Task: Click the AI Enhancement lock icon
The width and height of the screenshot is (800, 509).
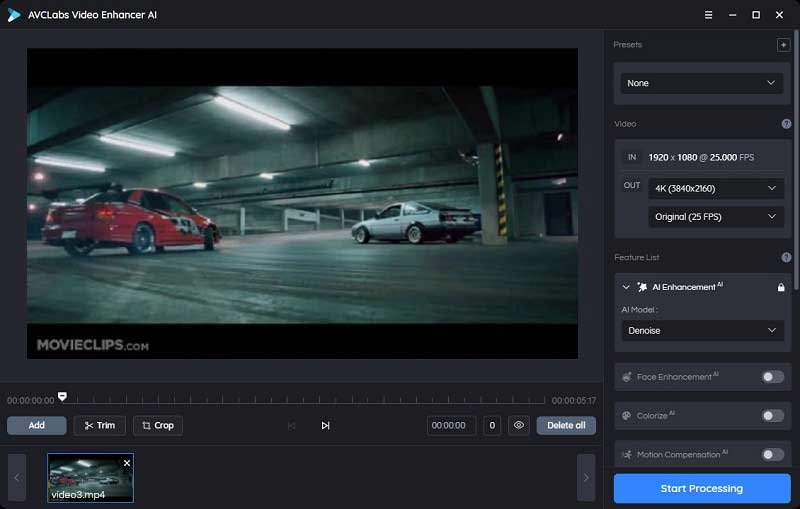Action: (x=781, y=287)
